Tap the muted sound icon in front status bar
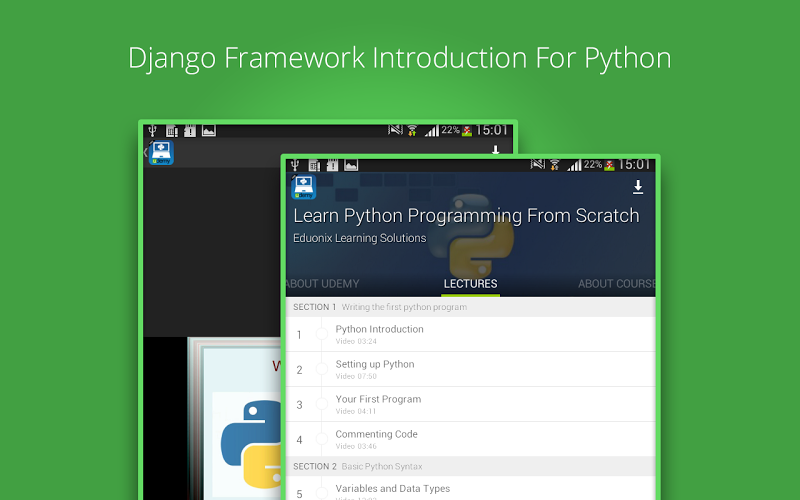 click(538, 164)
